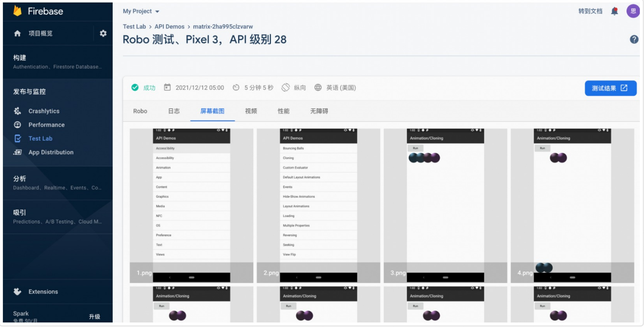Screen dimensions: 644x327
Task: Click the 成功 status text
Action: coord(149,87)
